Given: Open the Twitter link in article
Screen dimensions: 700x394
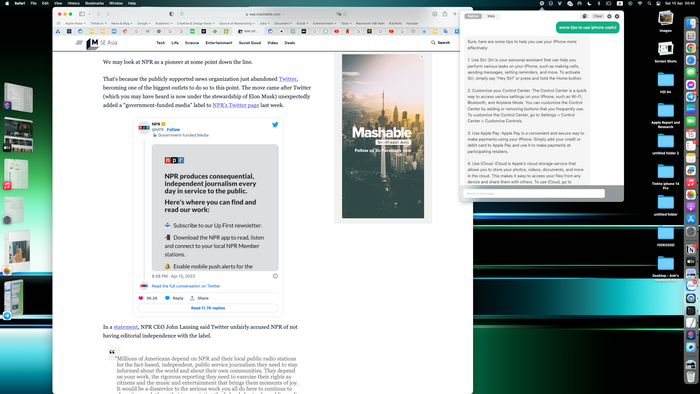Looking at the screenshot, I should (x=288, y=79).
